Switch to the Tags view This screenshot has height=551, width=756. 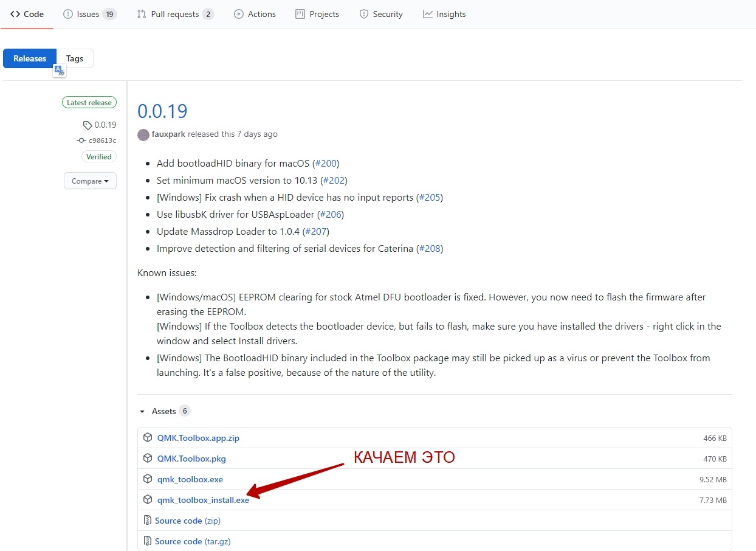(x=75, y=58)
